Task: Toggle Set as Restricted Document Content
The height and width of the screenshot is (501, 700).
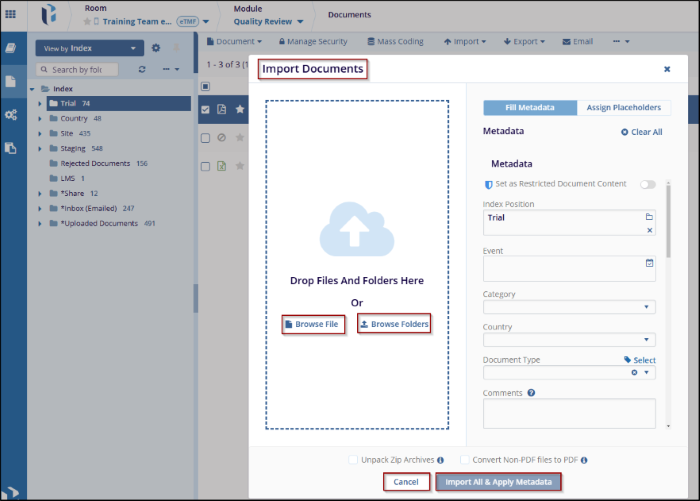Action: [648, 184]
